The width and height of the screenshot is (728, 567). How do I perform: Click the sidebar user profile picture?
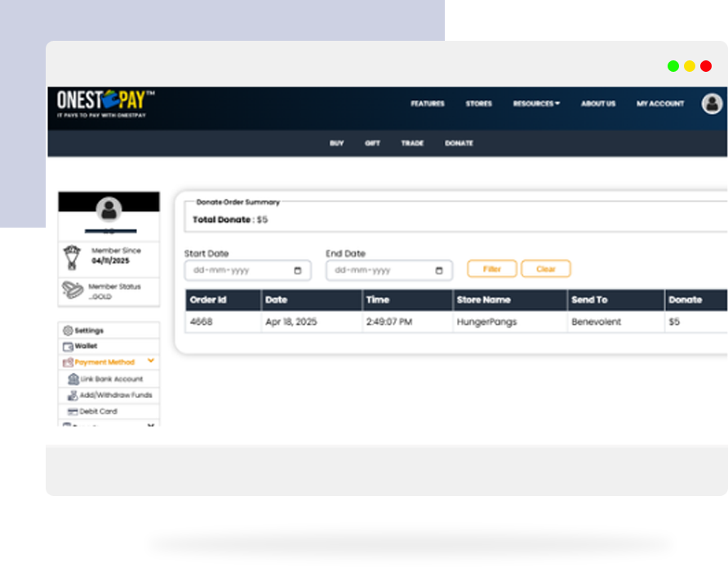click(109, 210)
